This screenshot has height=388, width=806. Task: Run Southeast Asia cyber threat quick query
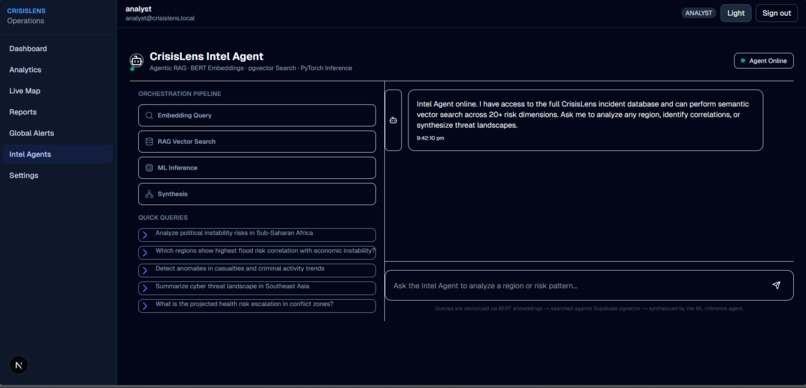click(x=257, y=288)
